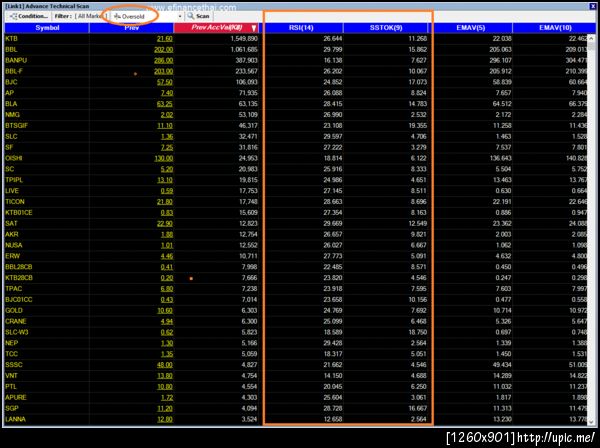600x448 pixels.
Task: Click the BTSGIF SSTOK value 19.355
Action: pos(417,125)
